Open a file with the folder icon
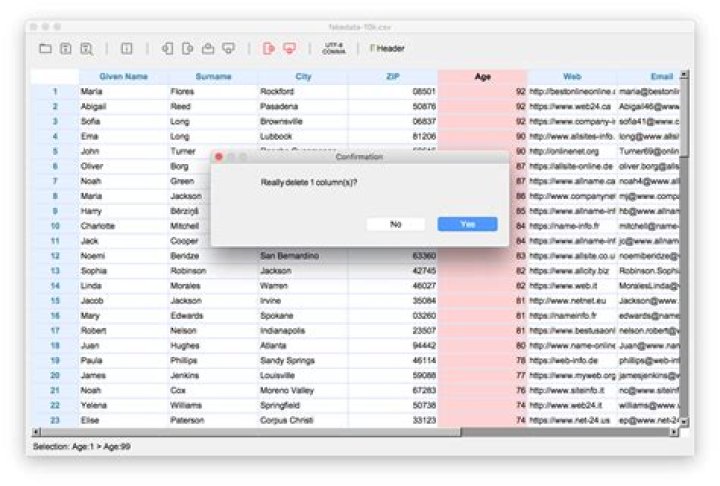720x486 pixels. [45, 48]
